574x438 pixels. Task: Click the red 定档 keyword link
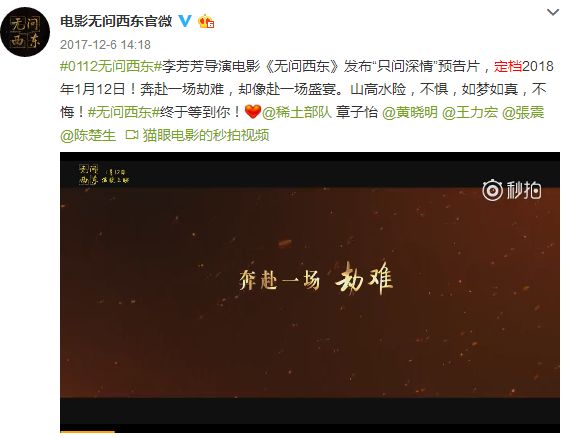tap(508, 67)
